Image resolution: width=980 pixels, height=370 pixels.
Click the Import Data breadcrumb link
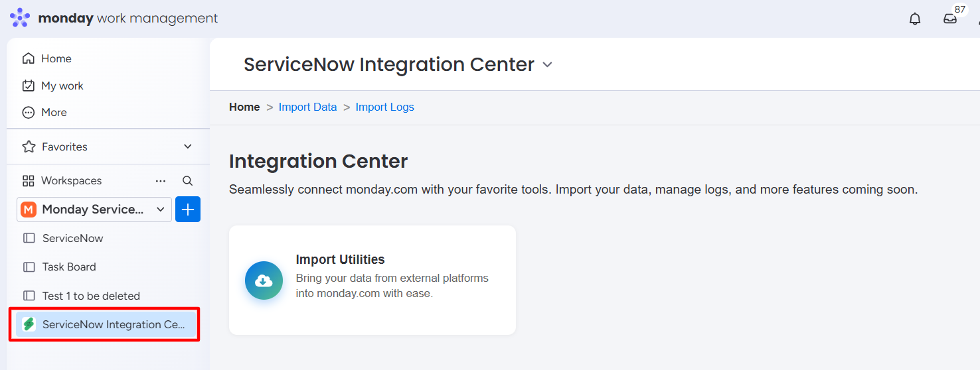coord(308,107)
